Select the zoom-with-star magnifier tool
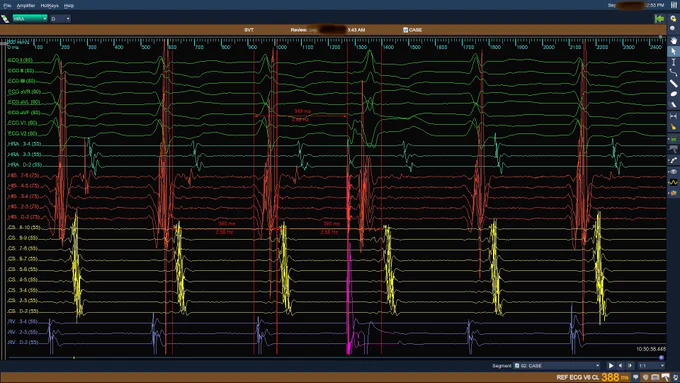 [673, 19]
